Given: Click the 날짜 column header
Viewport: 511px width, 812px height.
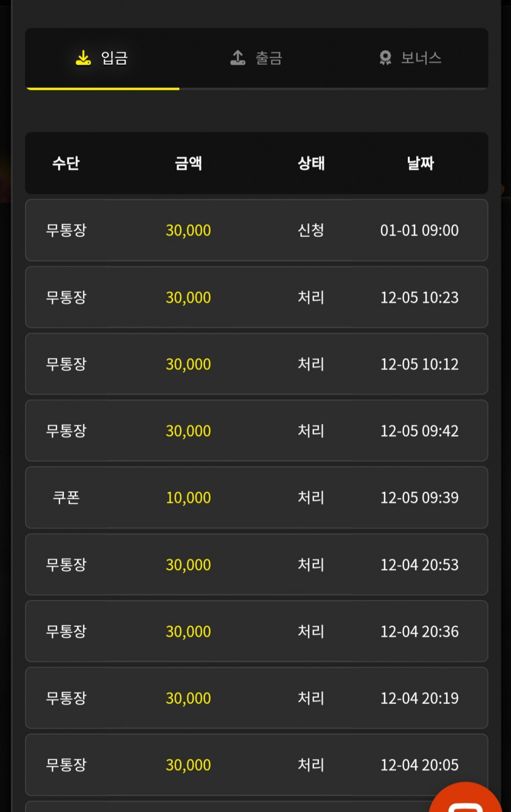Looking at the screenshot, I should pos(420,163).
